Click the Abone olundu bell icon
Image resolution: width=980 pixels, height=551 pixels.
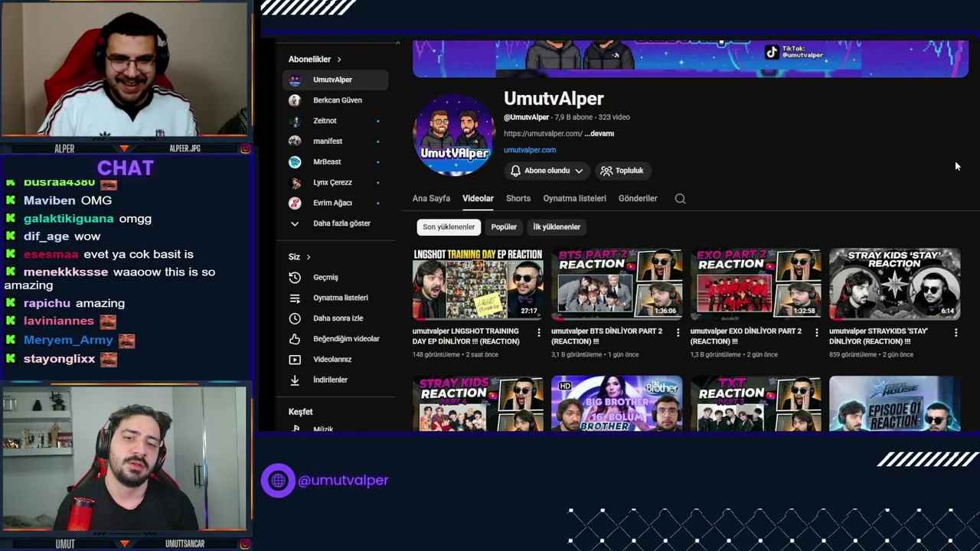(x=515, y=171)
